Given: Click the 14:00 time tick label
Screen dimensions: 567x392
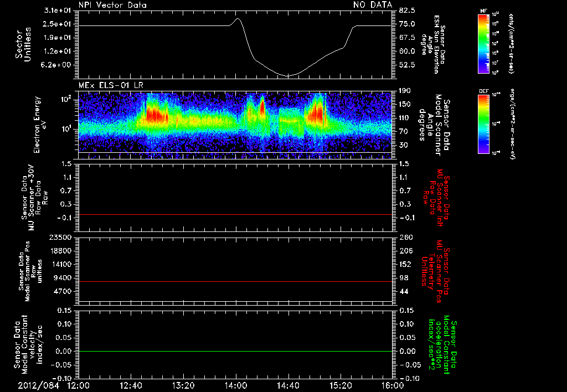Looking at the screenshot, I should 236,385.
